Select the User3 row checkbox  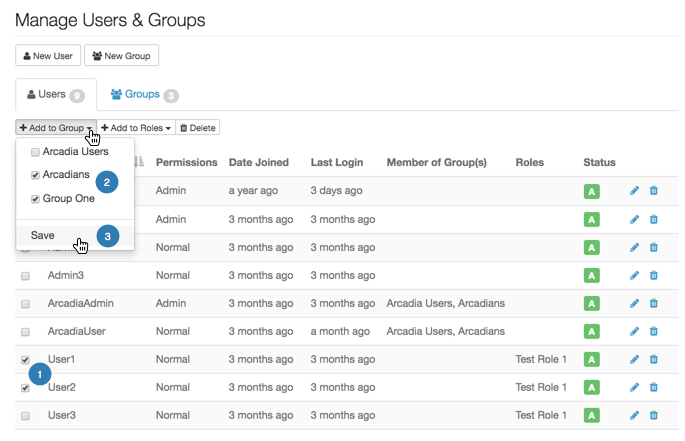(x=25, y=415)
